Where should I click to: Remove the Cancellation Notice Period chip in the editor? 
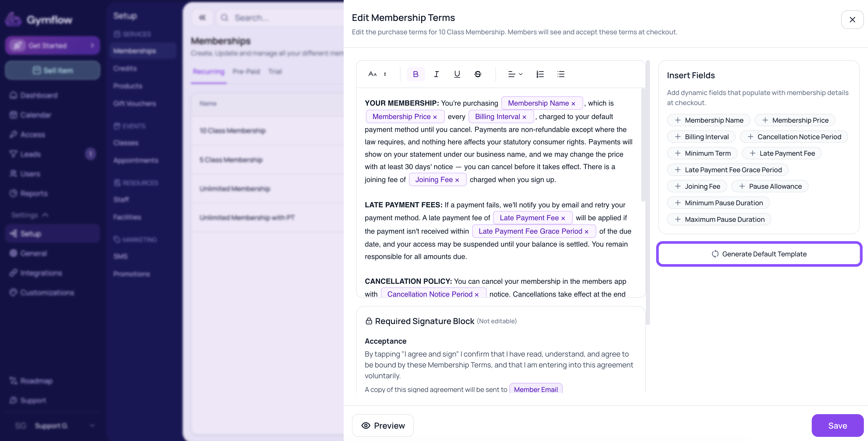pyautogui.click(x=477, y=294)
